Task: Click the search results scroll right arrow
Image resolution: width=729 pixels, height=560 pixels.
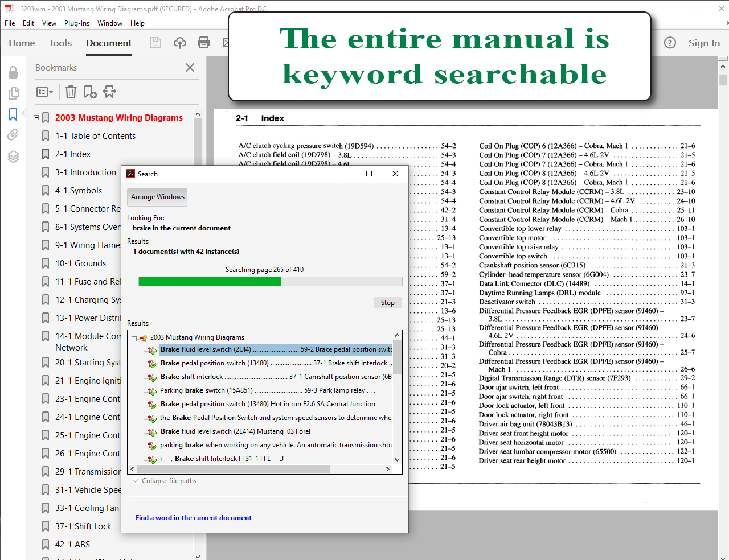Action: 388,470
